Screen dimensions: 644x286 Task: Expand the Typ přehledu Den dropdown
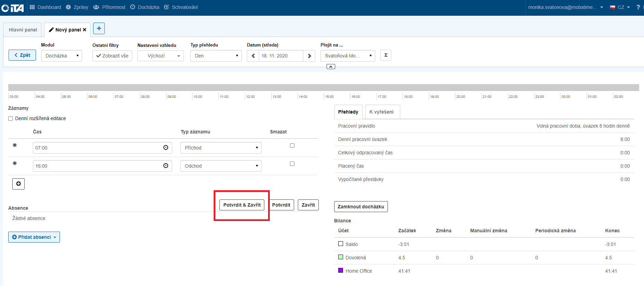(x=216, y=56)
